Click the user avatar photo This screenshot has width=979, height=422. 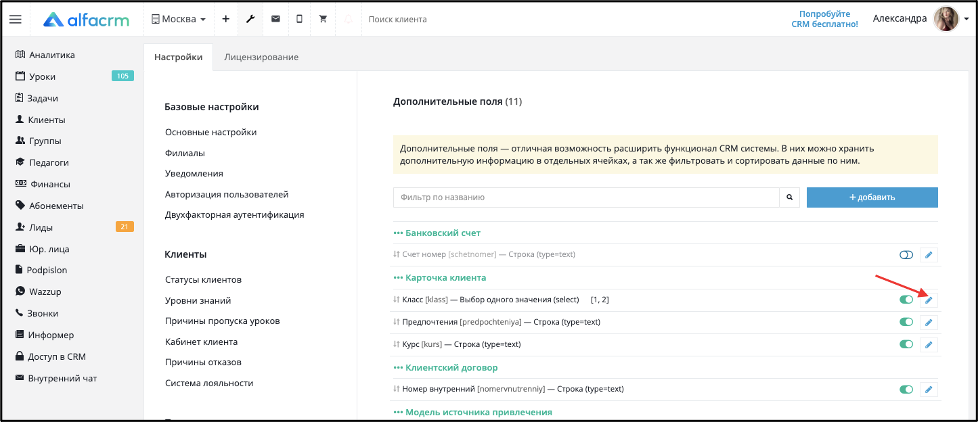[945, 19]
